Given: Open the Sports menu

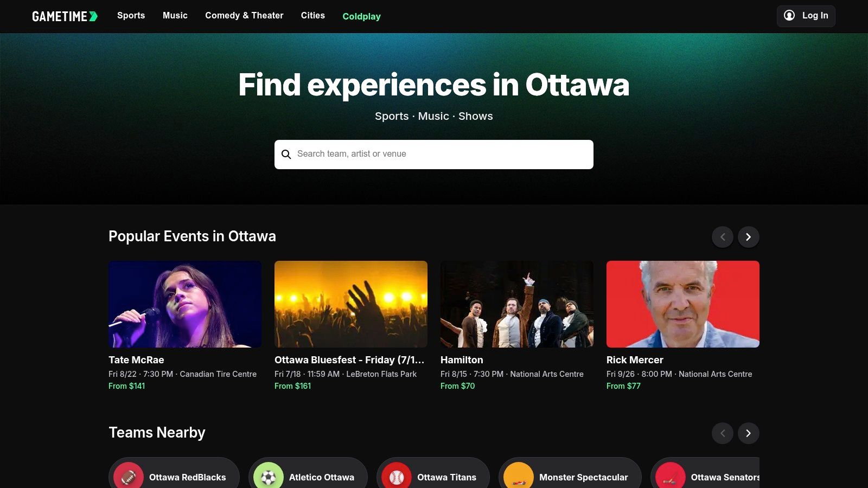Looking at the screenshot, I should [x=131, y=16].
